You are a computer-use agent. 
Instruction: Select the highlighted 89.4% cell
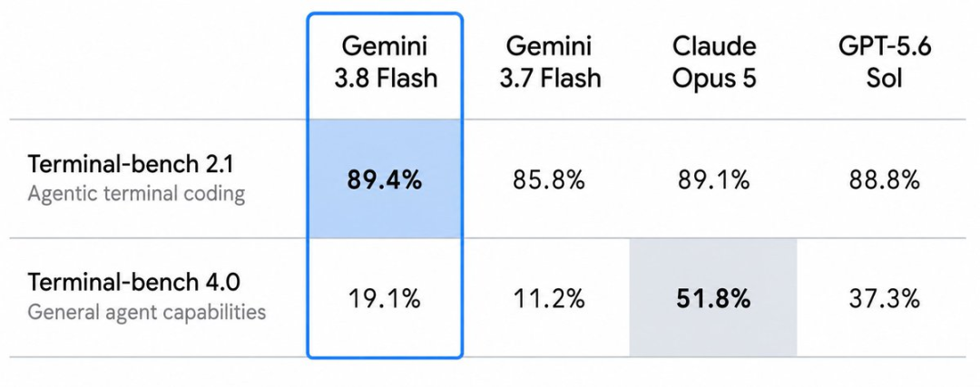pos(385,181)
